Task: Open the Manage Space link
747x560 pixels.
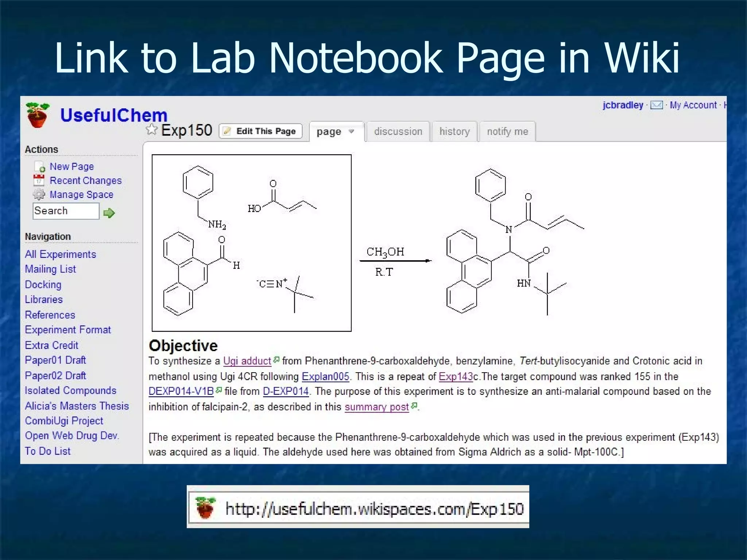Action: pyautogui.click(x=81, y=195)
